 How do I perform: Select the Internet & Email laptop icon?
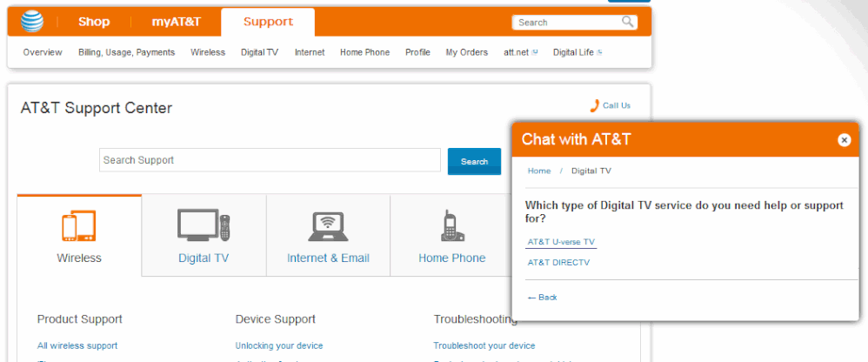pos(328,226)
